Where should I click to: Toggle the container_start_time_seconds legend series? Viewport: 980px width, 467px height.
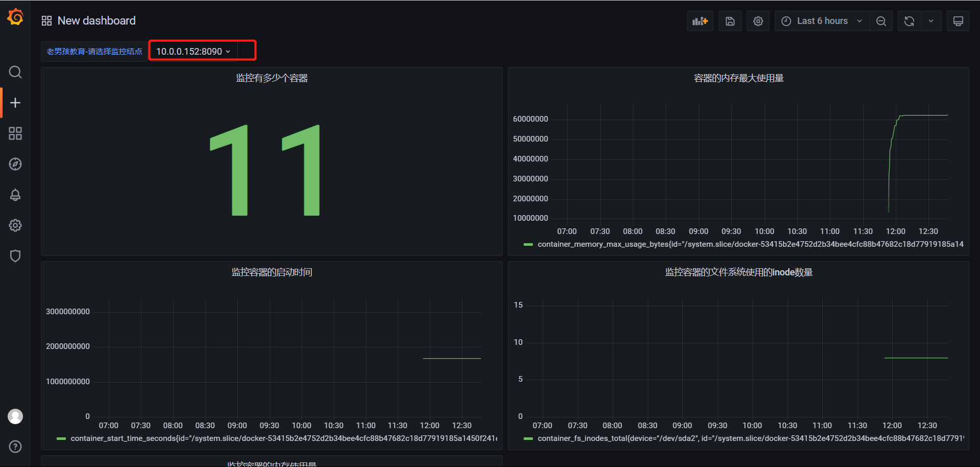(283, 438)
